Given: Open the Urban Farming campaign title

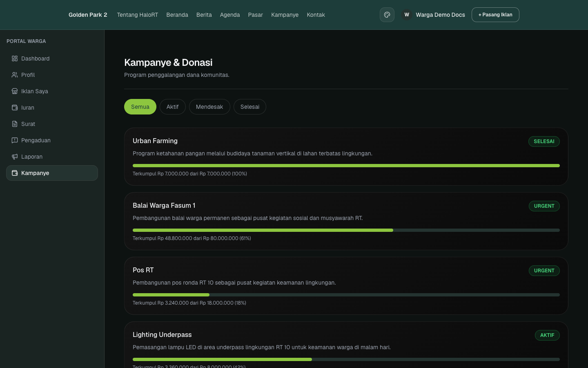Looking at the screenshot, I should pos(155,141).
